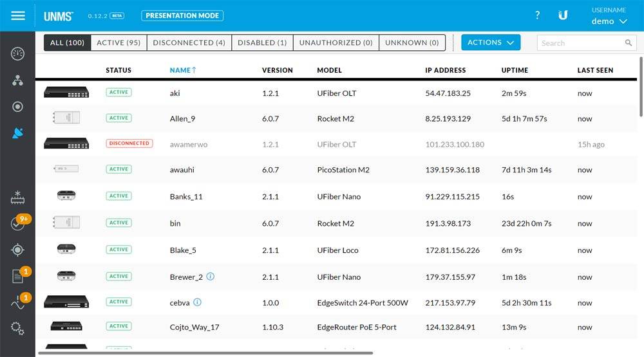Expand the Actions dropdown

pos(491,42)
